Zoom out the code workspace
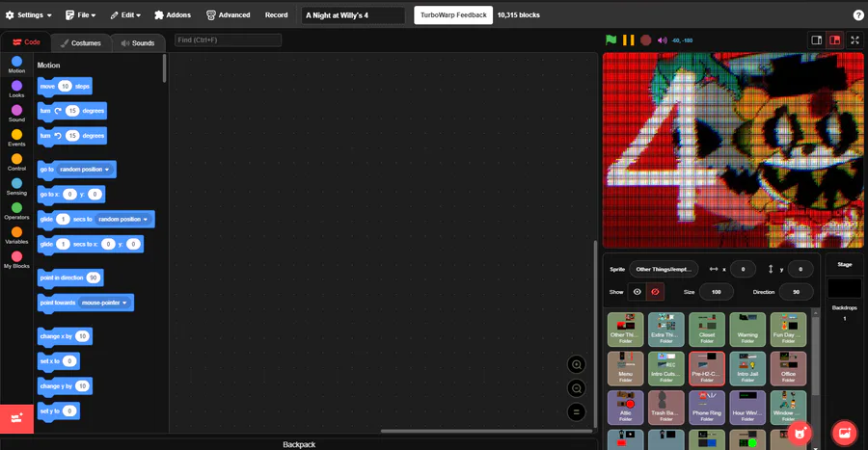Viewport: 868px width, 450px height. pyautogui.click(x=577, y=388)
